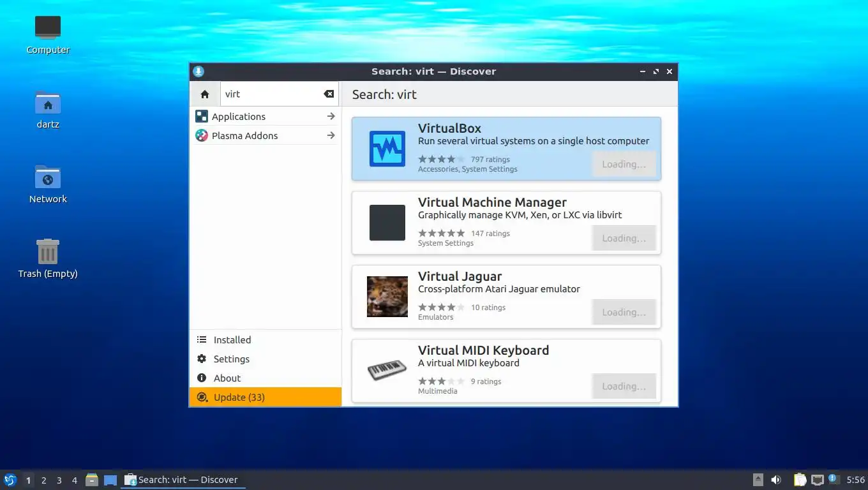Click the Loading button on Virtual Machine Manager
Viewport: 868px width, 490px height.
pyautogui.click(x=624, y=238)
